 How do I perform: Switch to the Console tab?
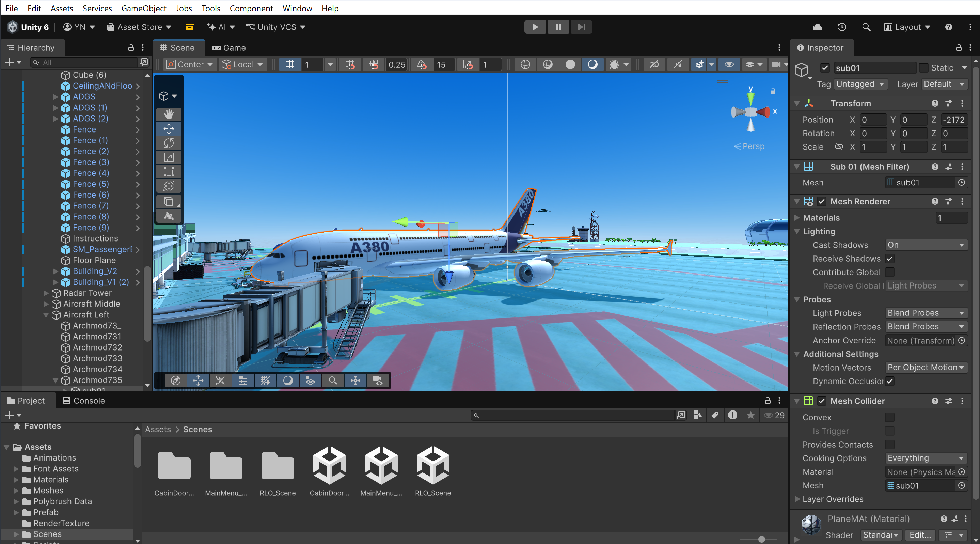click(84, 401)
